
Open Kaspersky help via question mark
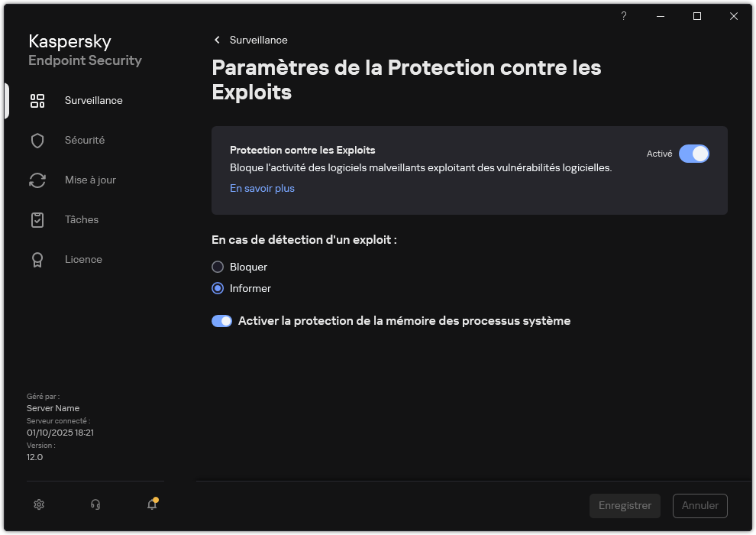tap(623, 16)
